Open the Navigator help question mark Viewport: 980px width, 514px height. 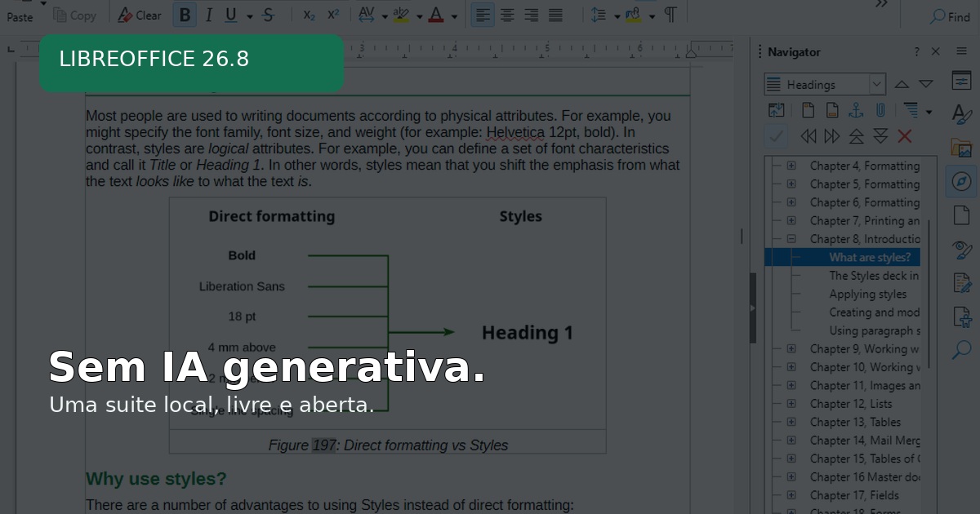tap(916, 51)
